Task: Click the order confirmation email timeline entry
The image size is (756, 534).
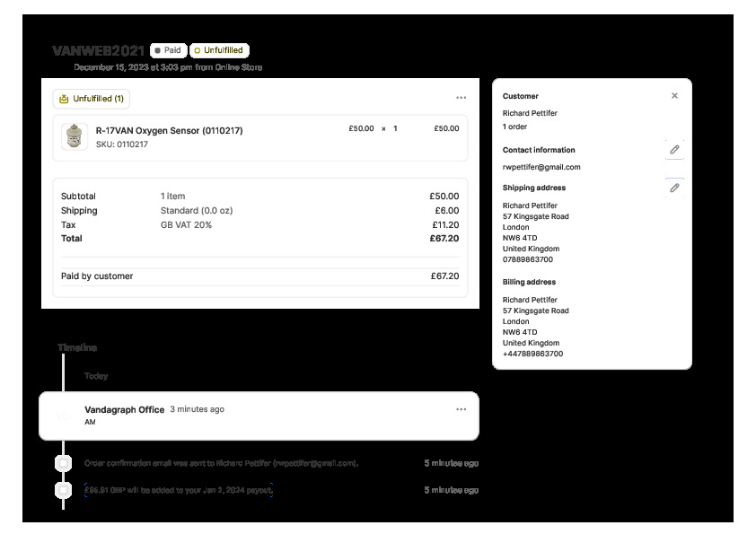Action: pyautogui.click(x=222, y=463)
